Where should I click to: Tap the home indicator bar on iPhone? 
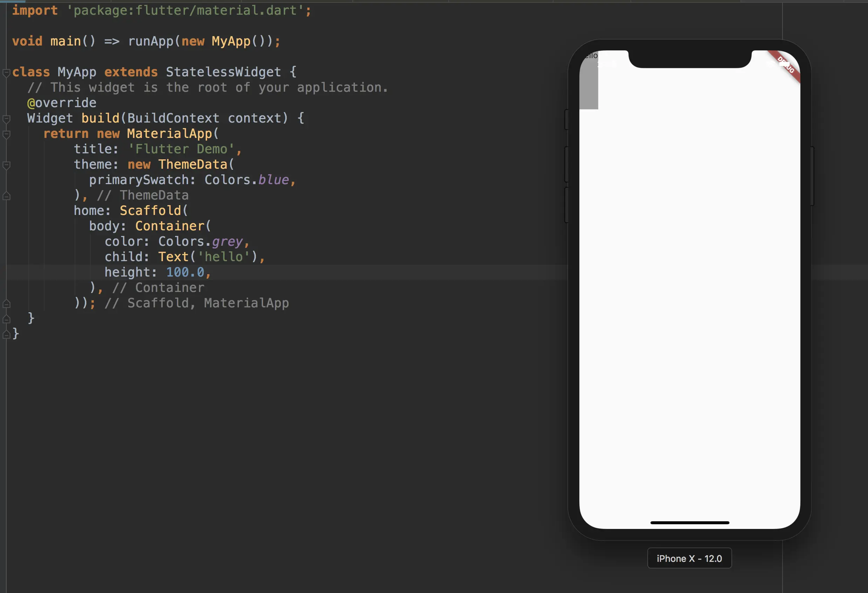689,523
